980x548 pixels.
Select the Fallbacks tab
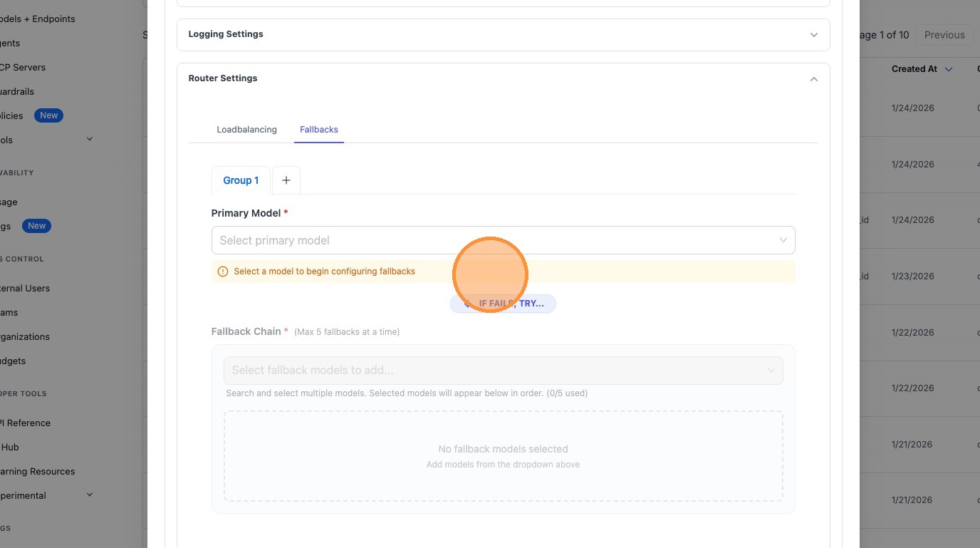[x=319, y=130]
